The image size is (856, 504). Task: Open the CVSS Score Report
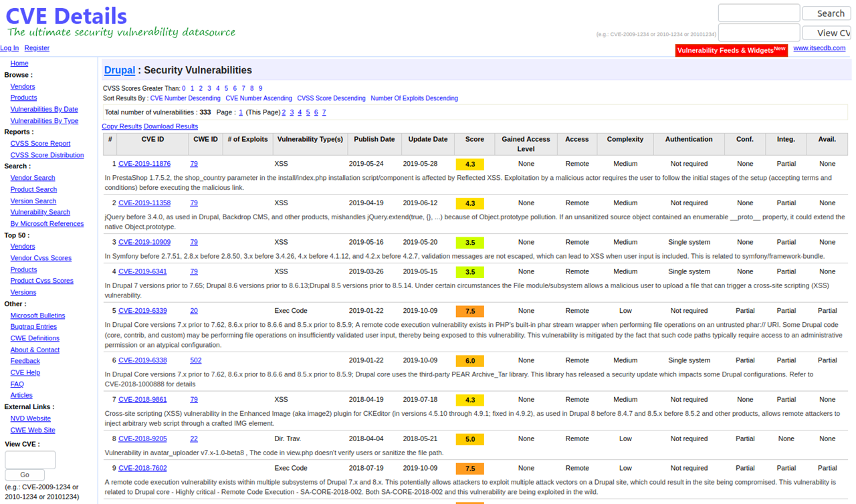click(40, 144)
